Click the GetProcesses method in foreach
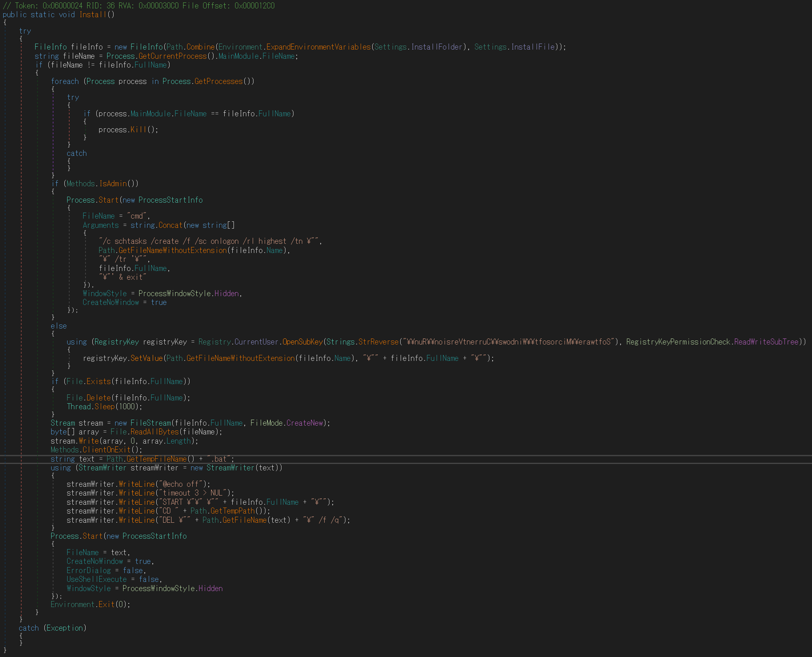 [218, 82]
